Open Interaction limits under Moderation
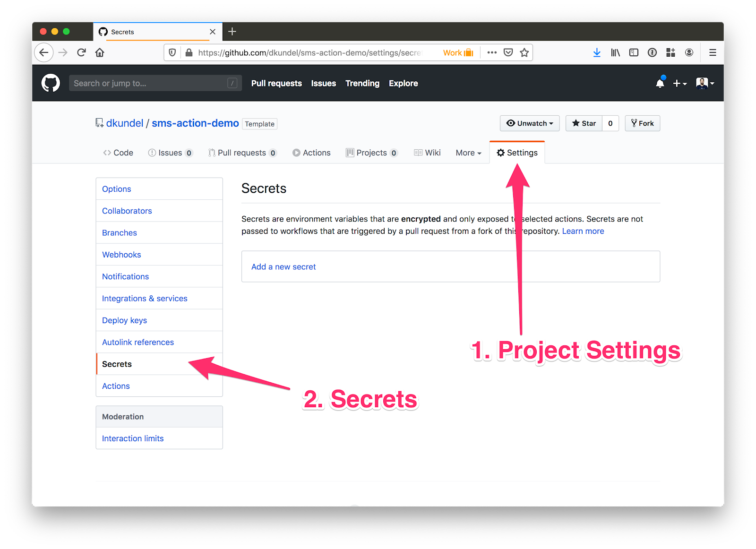This screenshot has height=549, width=756. click(x=159, y=438)
